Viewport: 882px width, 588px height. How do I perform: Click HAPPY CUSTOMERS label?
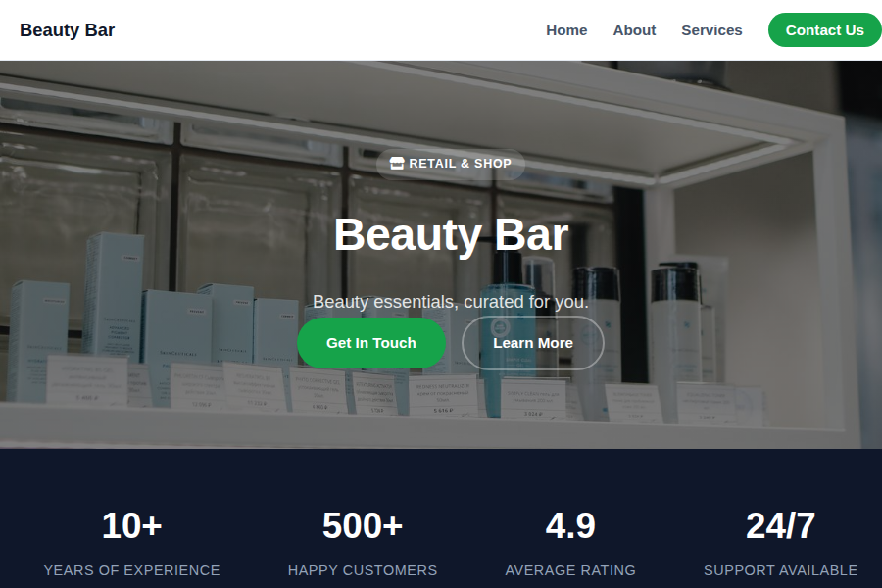[363, 570]
